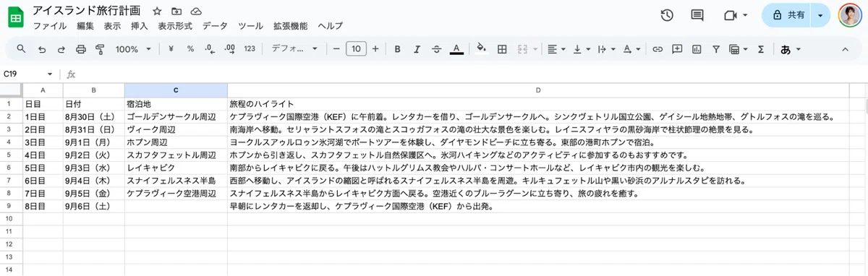This screenshot has width=868, height=276.
Task: Open the font family デフォ... dropdown
Action: [294, 49]
